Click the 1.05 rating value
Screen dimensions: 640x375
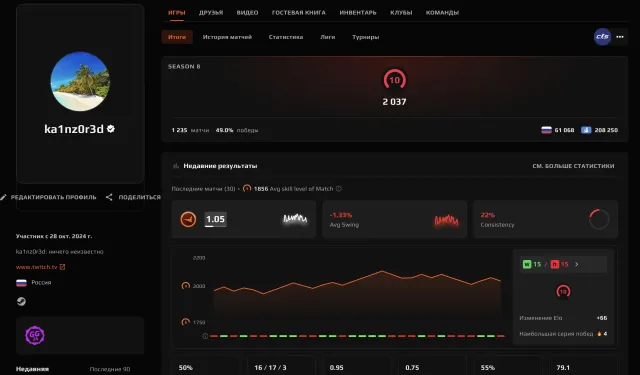pyautogui.click(x=215, y=219)
